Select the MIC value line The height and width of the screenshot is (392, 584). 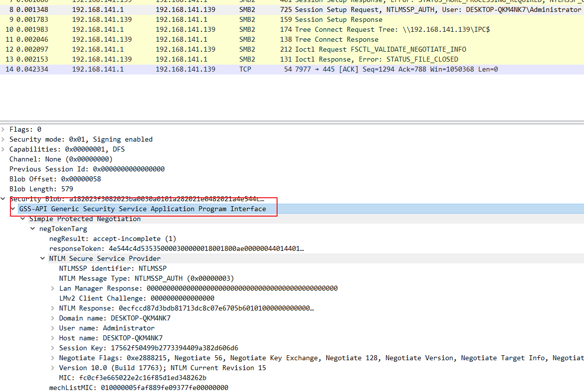click(x=133, y=378)
